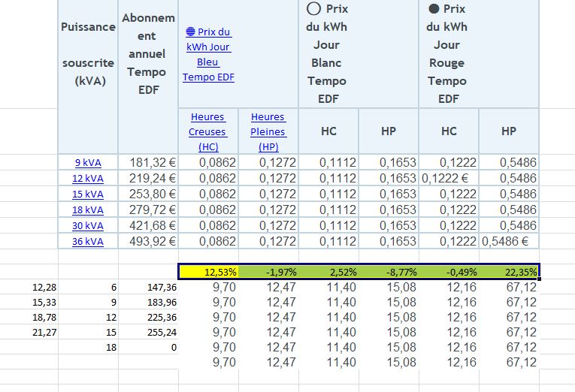Select the 0,1222 € cell in 12 kVA row
Screen dimensions: 575x392
(449, 178)
